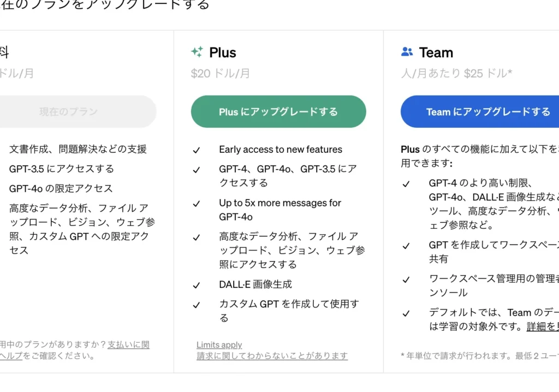Click checkmark beside DALL·E 画像生成

pyautogui.click(x=197, y=285)
